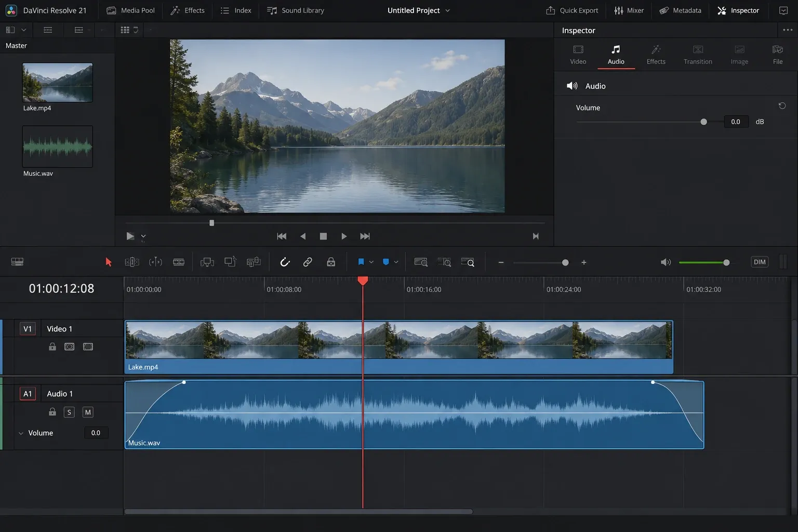The width and height of the screenshot is (798, 532).
Task: Open the Index panel
Action: (236, 10)
